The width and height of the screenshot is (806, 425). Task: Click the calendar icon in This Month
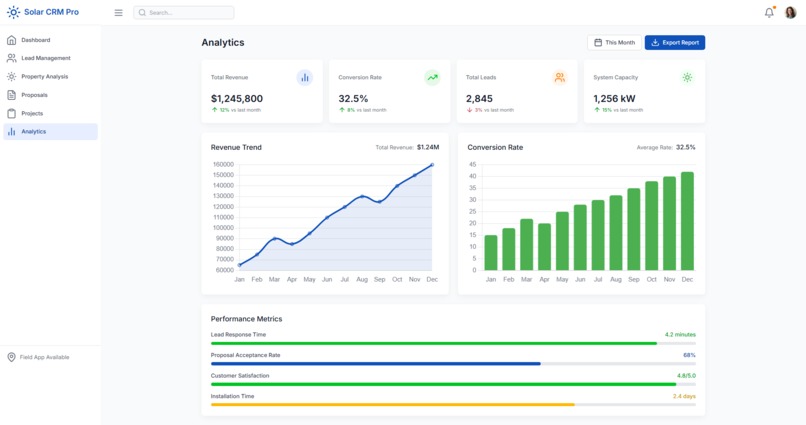(x=598, y=43)
